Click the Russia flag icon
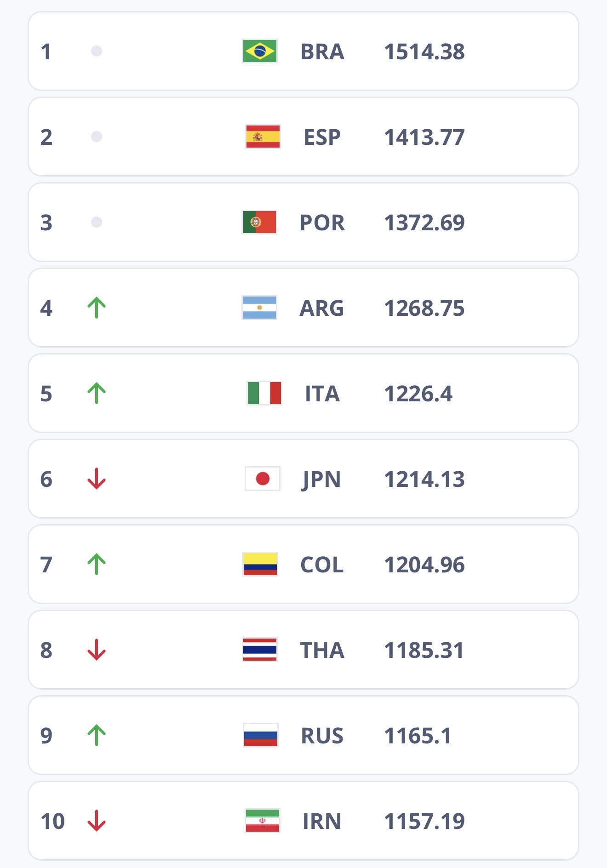The height and width of the screenshot is (868, 607). tap(260, 735)
